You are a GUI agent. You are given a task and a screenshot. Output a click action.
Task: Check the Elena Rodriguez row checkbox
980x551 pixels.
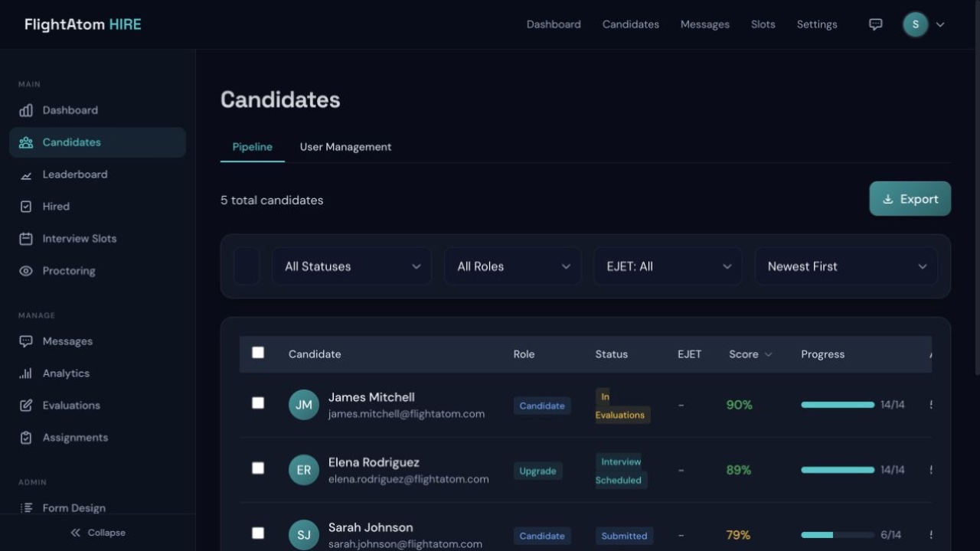point(258,468)
